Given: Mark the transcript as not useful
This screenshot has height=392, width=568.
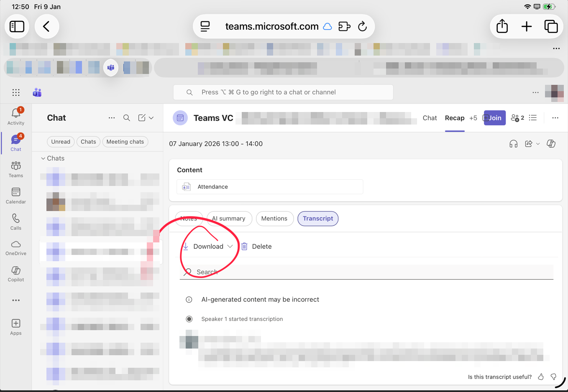Looking at the screenshot, I should coord(554,377).
